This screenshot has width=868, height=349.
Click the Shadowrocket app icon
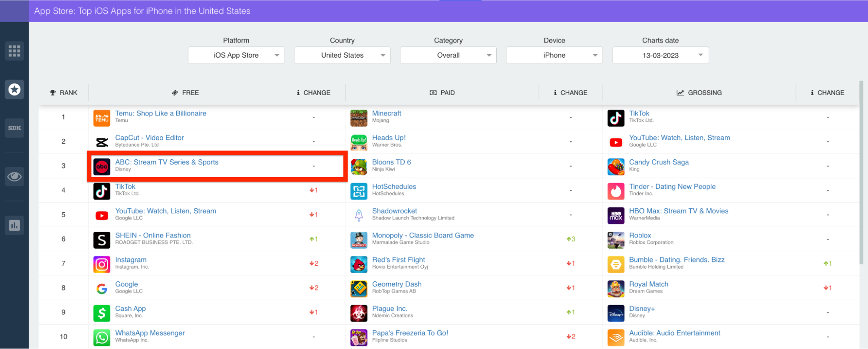click(359, 215)
